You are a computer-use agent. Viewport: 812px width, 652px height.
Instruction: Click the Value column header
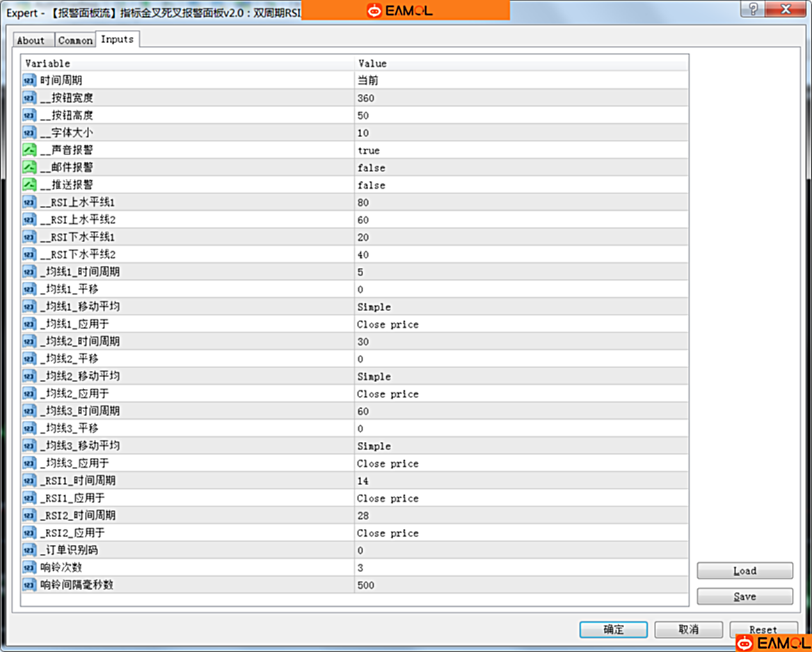(x=521, y=63)
